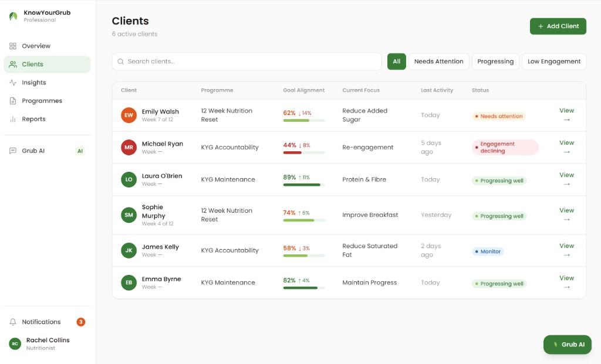601x364 pixels.
Task: Click the Reports bar chart icon
Action: (13, 120)
